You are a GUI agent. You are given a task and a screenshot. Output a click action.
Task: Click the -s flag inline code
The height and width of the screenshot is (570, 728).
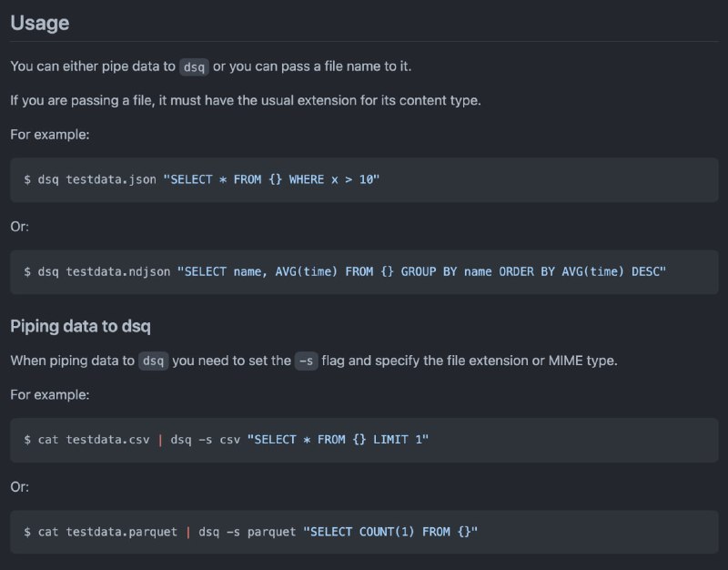click(x=307, y=361)
